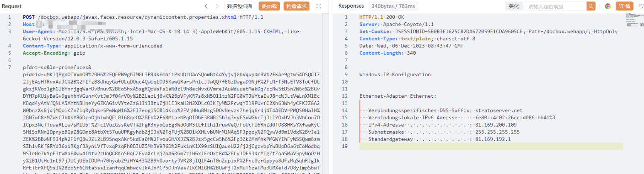Click Subnetzmaske value 255.255.255.255
644x174 pixels.
tap(497, 132)
